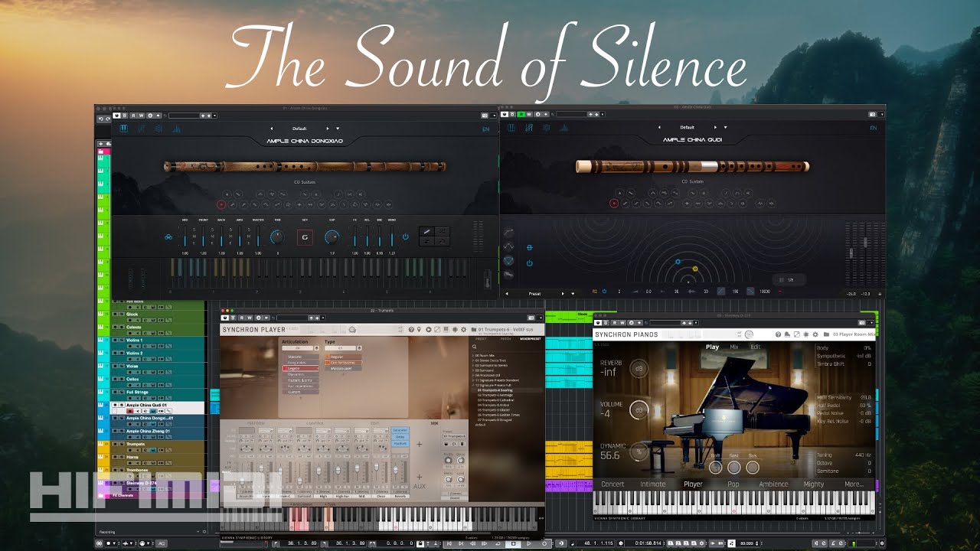Image resolution: width=980 pixels, height=551 pixels.
Task: Click the left arrow of the bottom Qudi Preset selector
Action: (x=506, y=293)
